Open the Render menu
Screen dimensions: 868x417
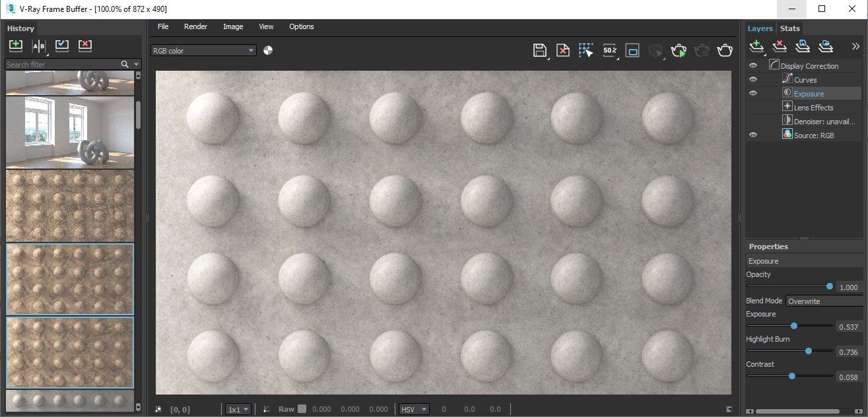tap(195, 26)
